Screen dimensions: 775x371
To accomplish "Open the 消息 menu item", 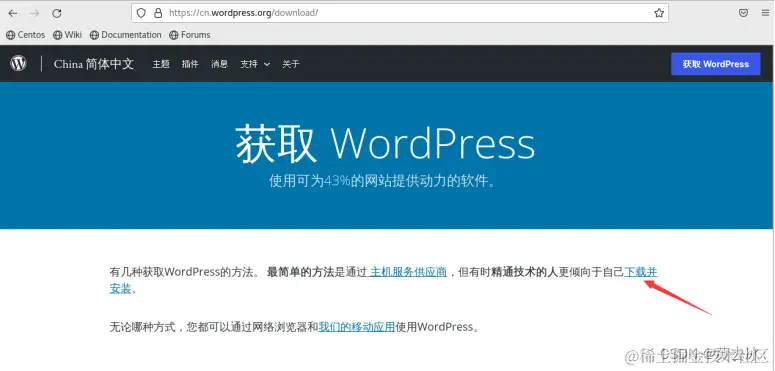I will 219,64.
